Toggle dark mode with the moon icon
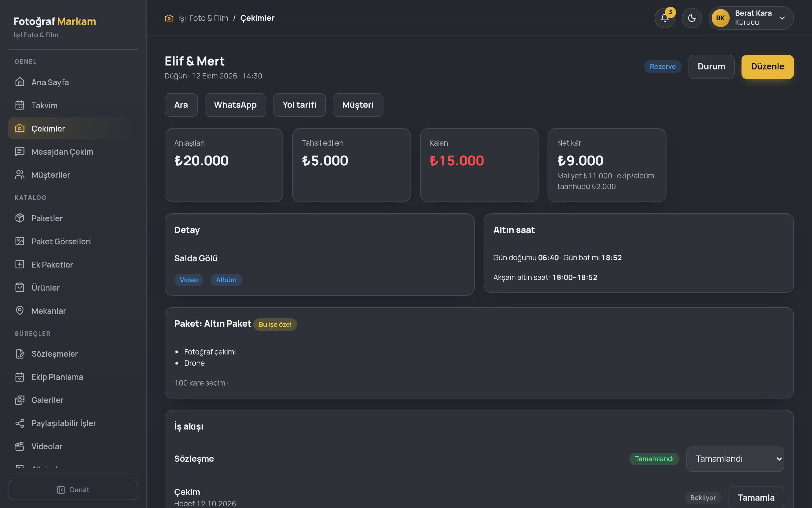The height and width of the screenshot is (508, 812). [692, 18]
